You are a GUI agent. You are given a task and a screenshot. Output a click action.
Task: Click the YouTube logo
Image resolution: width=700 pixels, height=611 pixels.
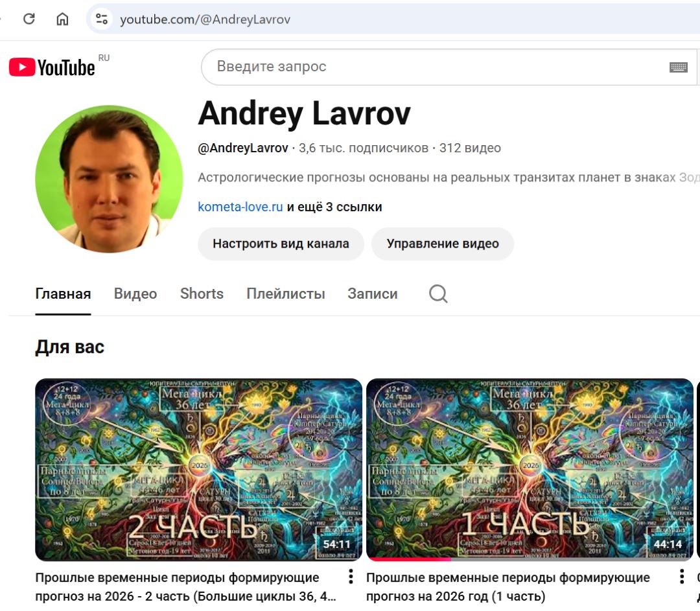[52, 67]
